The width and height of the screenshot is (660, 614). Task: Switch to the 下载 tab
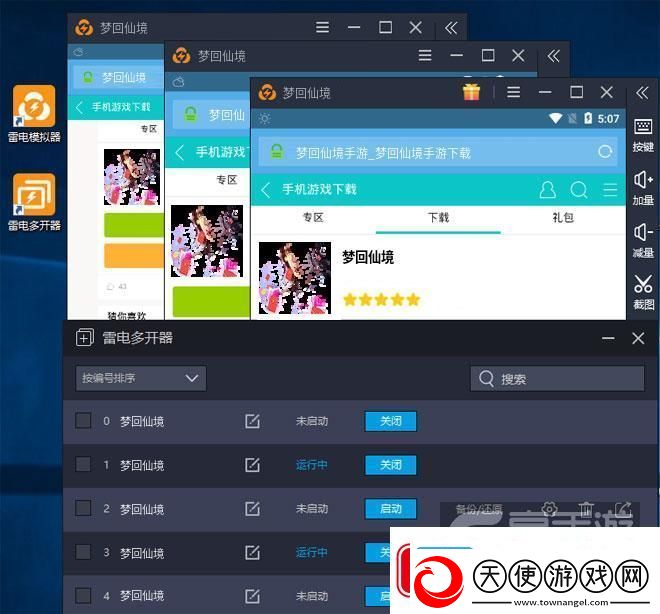(438, 218)
